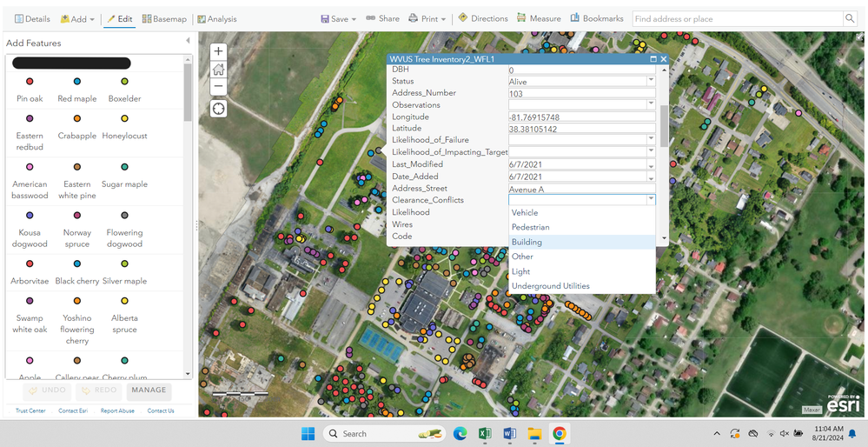
Task: Open the Date_Added date picker arrow
Action: [651, 177]
